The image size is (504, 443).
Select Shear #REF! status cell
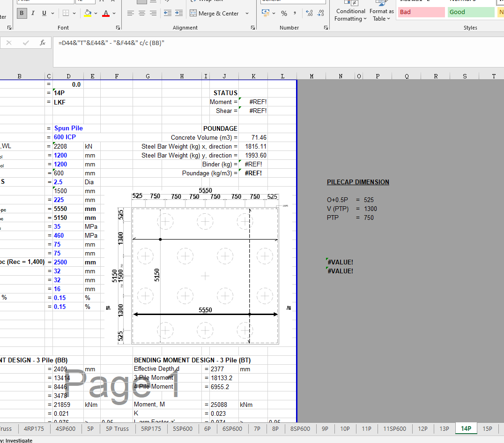(x=253, y=111)
